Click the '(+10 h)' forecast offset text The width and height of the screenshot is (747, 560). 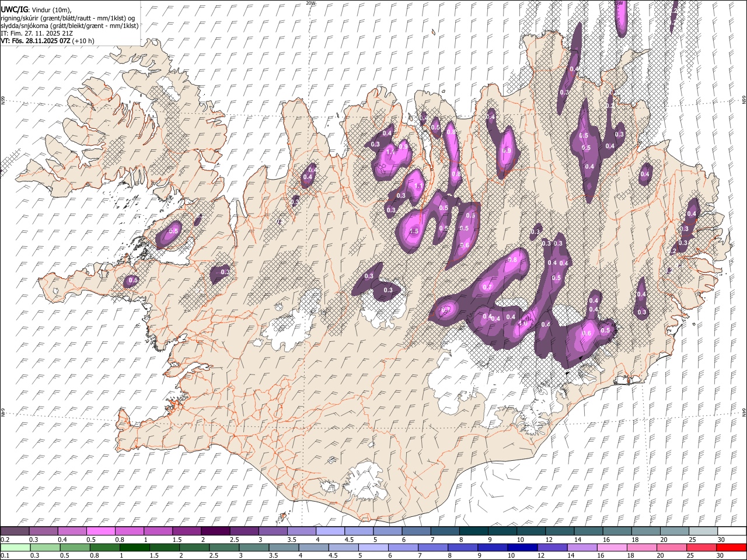coord(83,41)
